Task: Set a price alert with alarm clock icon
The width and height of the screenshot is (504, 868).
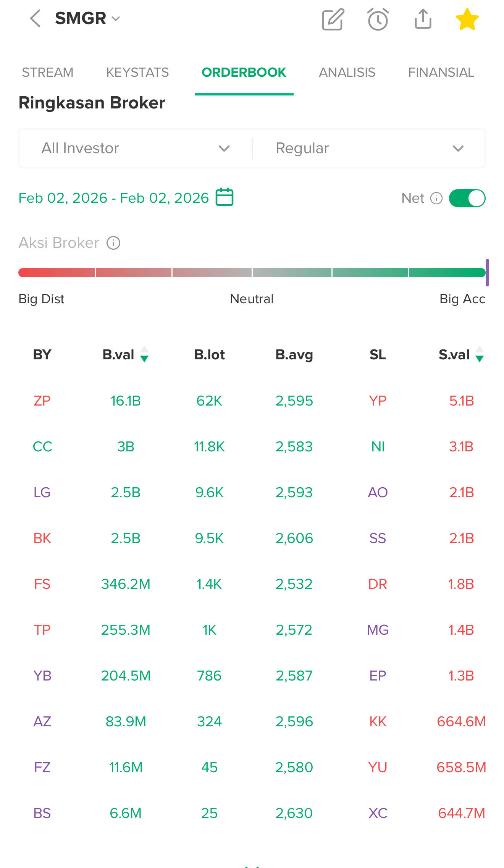Action: [378, 19]
